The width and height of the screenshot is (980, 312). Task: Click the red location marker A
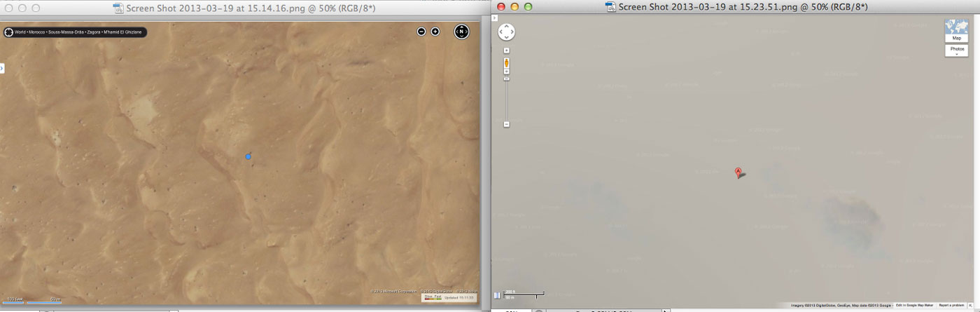(738, 172)
